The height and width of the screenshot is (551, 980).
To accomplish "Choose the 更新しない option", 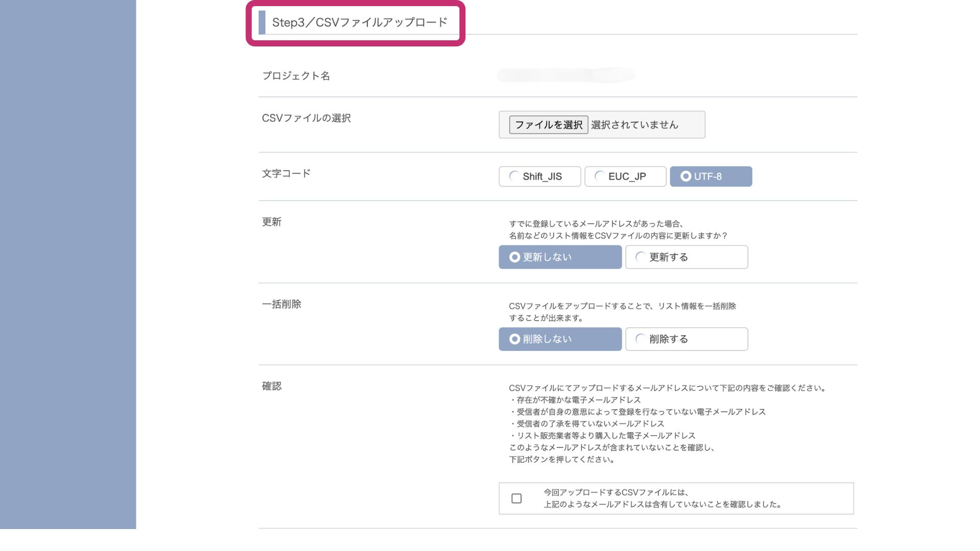I will (x=560, y=257).
